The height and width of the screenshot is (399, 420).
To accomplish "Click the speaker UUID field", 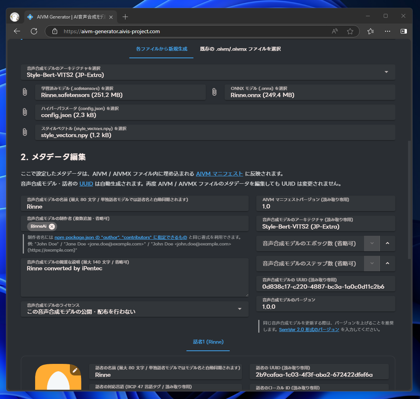I will 319,372.
